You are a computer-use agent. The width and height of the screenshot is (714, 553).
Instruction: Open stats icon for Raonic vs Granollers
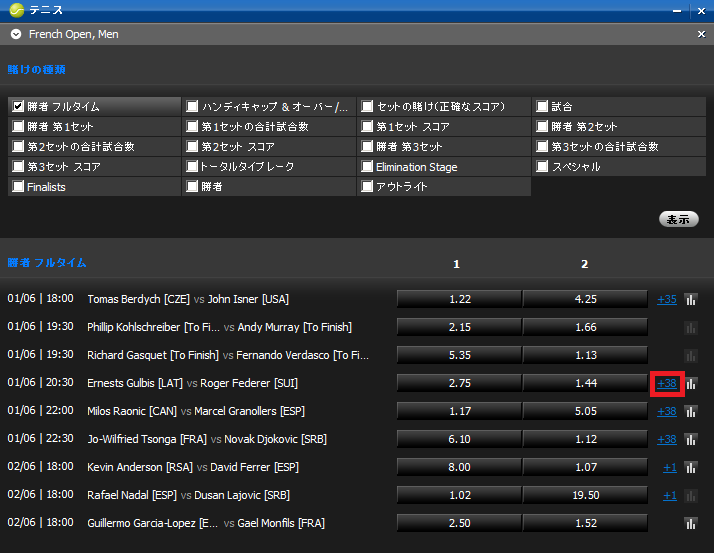coord(691,412)
